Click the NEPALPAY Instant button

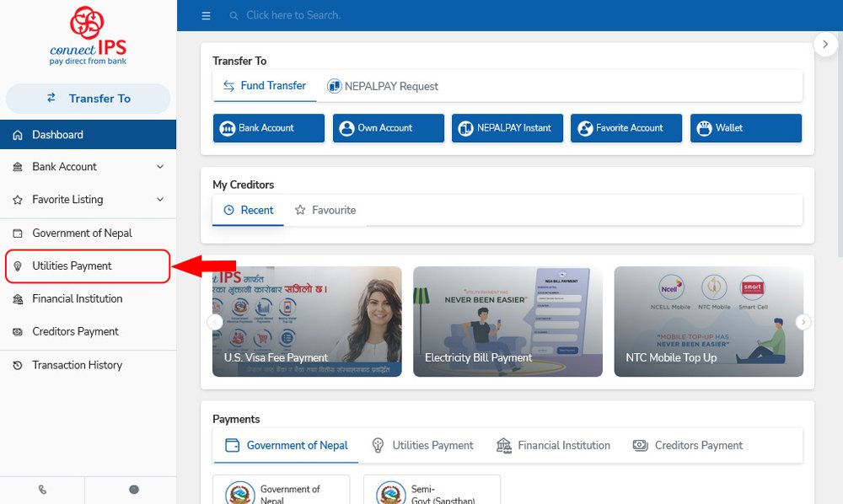pyautogui.click(x=507, y=128)
